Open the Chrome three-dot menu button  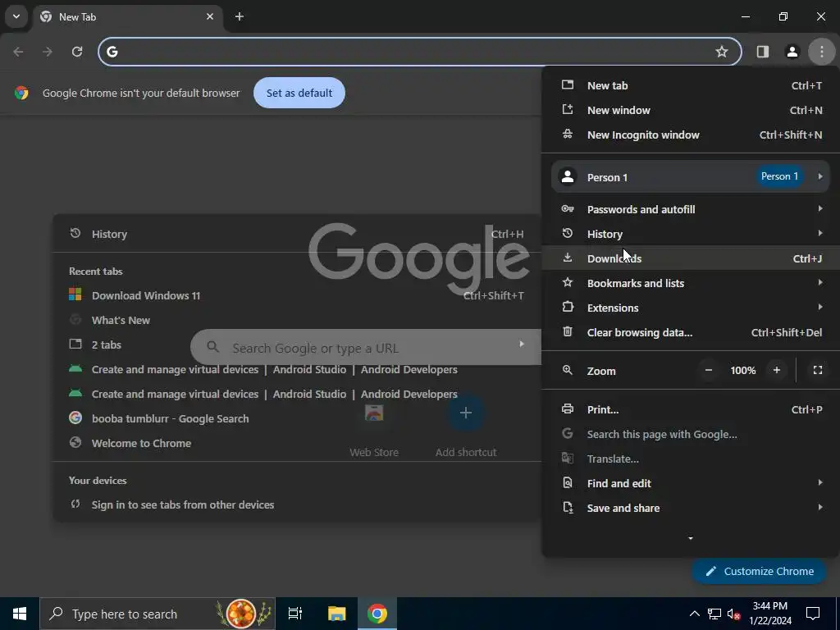[x=821, y=52]
